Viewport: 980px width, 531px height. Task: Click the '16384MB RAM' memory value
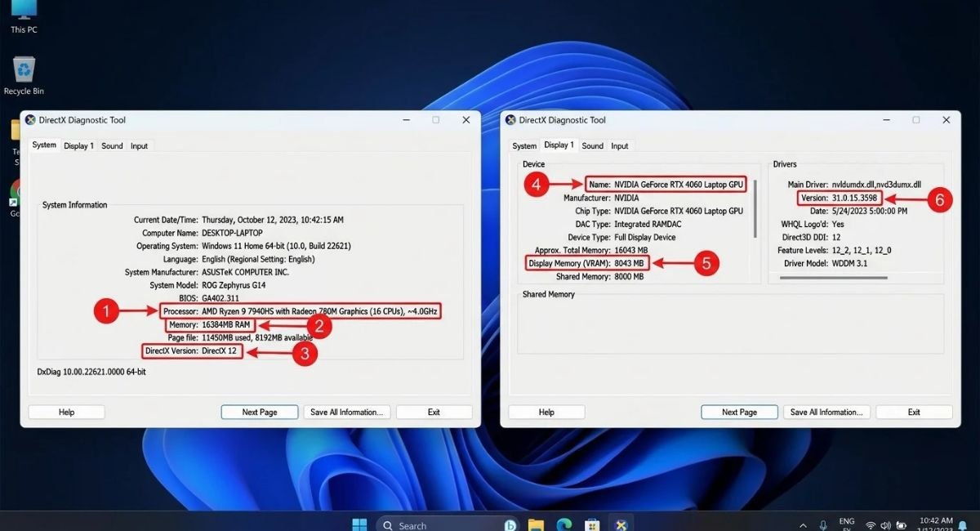point(227,324)
